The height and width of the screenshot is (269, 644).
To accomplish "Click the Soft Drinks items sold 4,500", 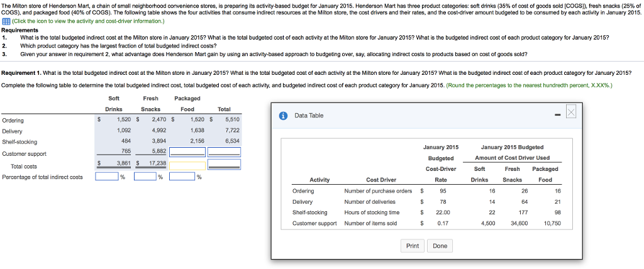I will (x=488, y=223).
